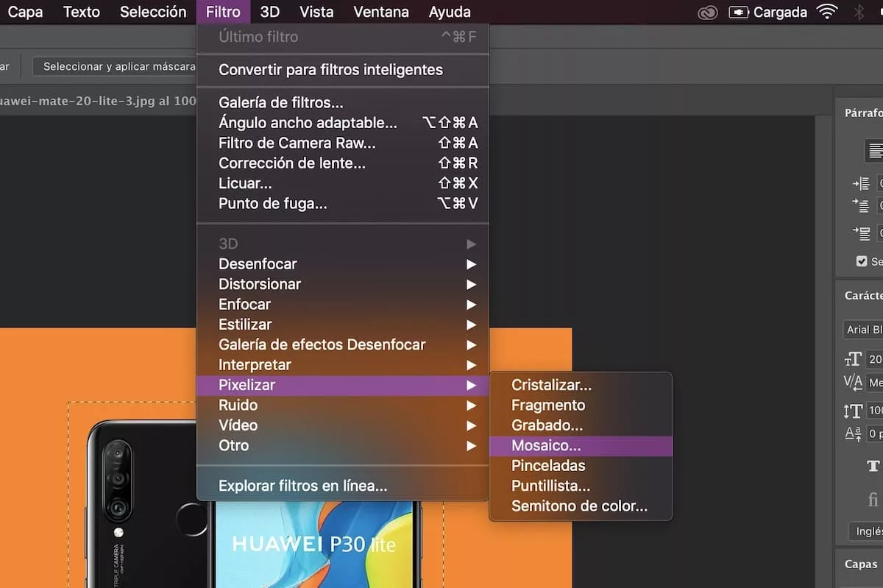Viewport: 883px width, 588px height.
Task: Click the font size value field
Action: 874,359
